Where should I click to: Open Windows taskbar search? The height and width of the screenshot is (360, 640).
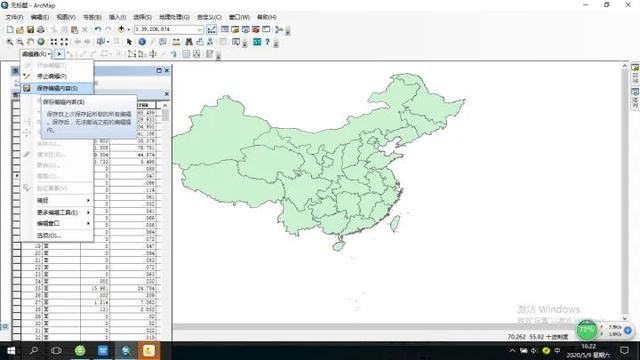[34, 351]
